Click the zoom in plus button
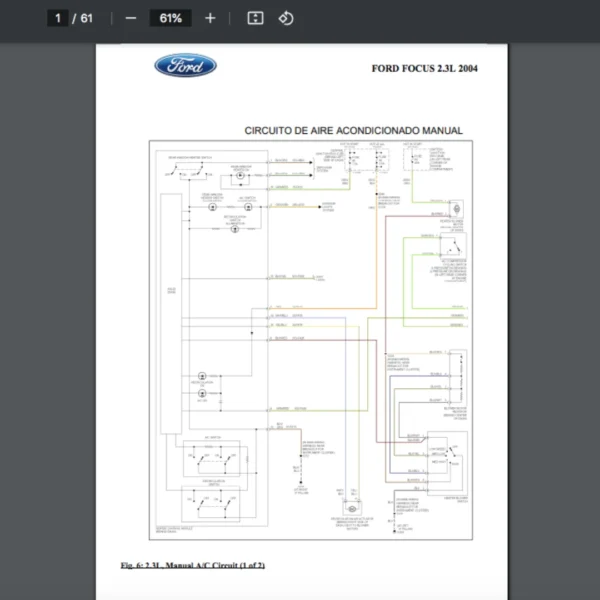 tap(209, 18)
